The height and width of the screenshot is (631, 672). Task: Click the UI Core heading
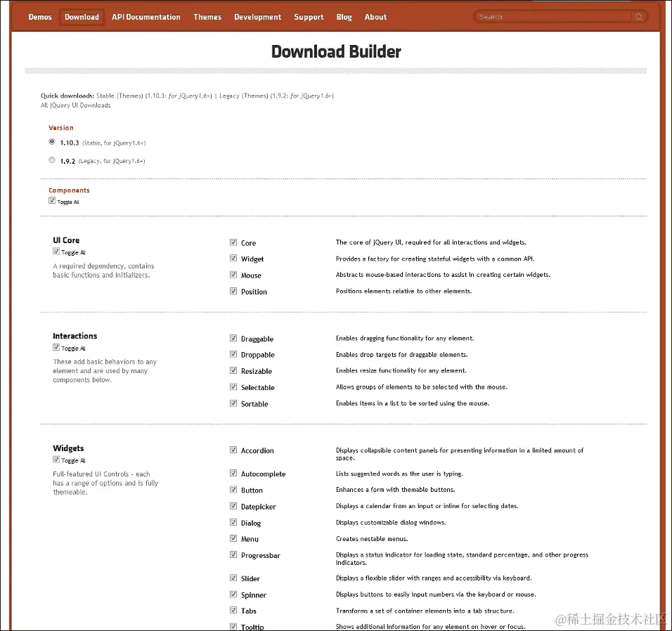click(66, 240)
